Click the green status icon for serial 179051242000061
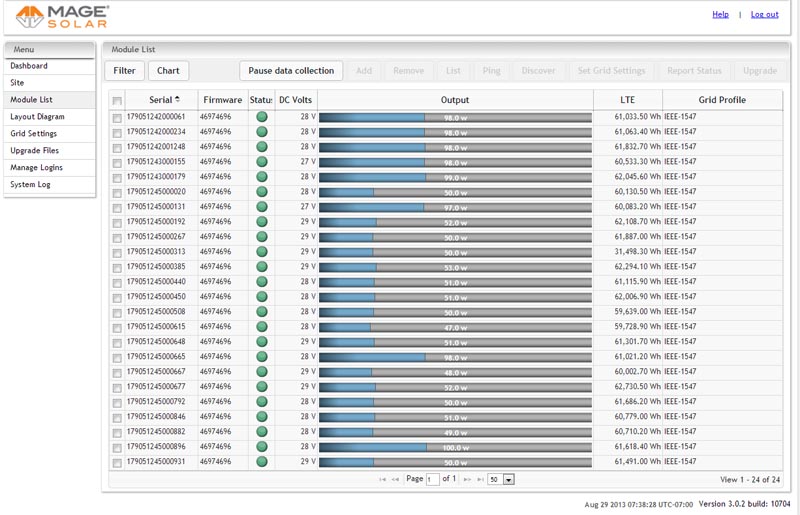This screenshot has width=800, height=515. 262,117
